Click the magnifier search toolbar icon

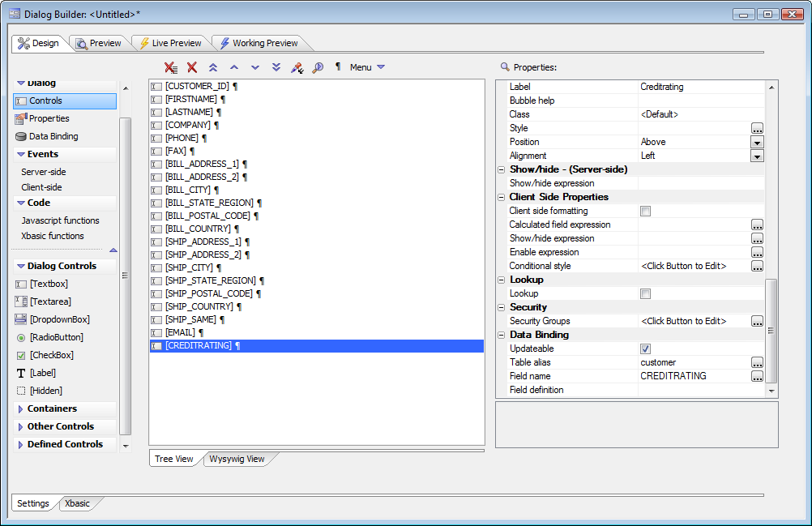(x=318, y=67)
